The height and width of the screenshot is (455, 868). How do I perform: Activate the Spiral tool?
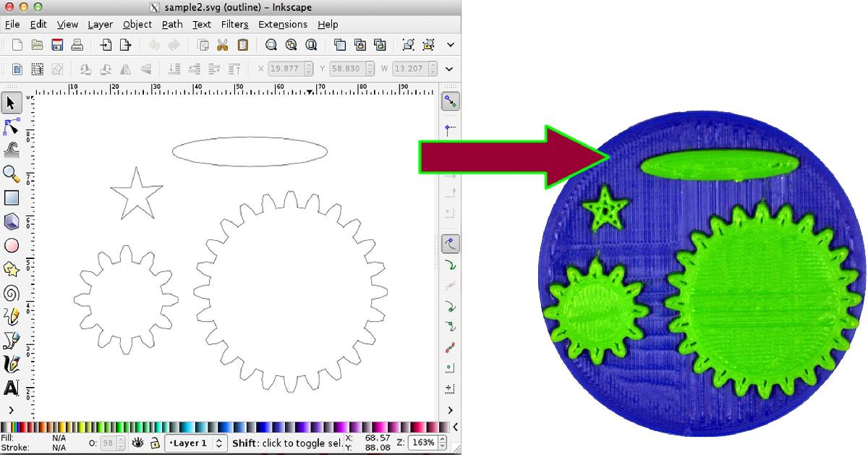point(12,293)
